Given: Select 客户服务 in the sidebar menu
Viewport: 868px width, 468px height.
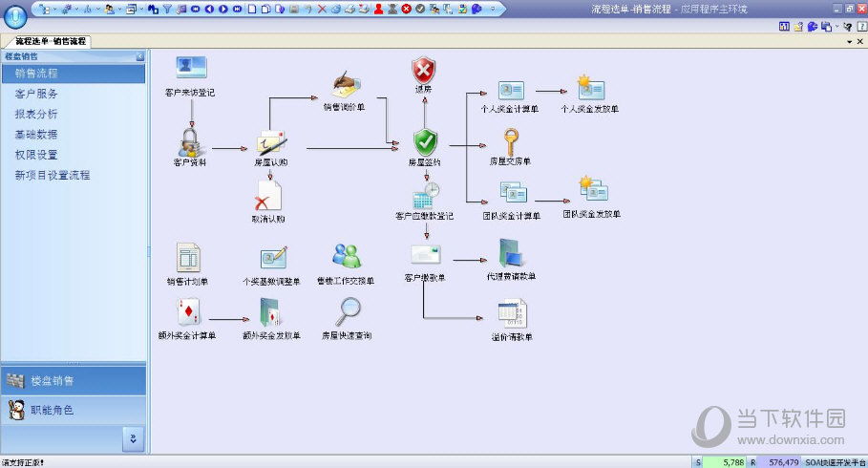Looking at the screenshot, I should click(x=36, y=94).
